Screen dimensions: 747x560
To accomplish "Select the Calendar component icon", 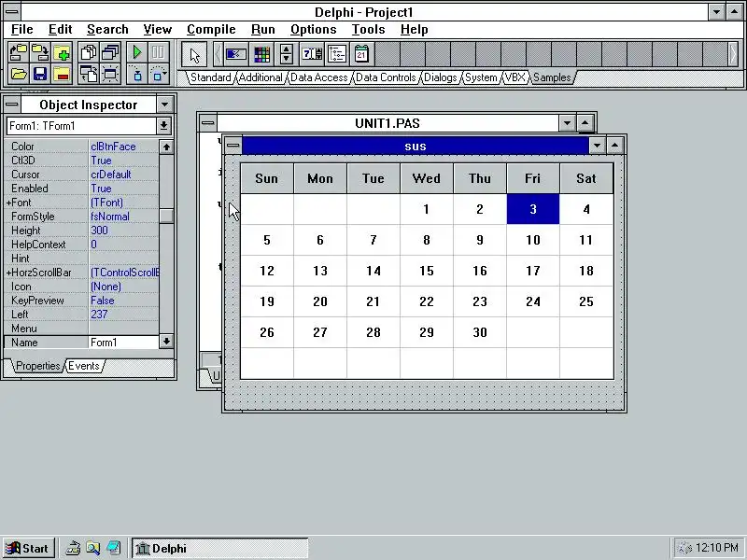I will point(361,54).
